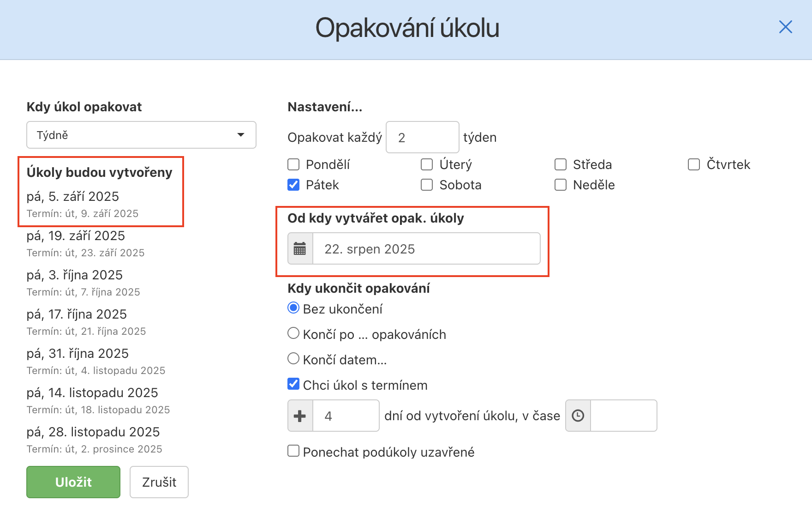The width and height of the screenshot is (812, 519).
Task: Click Termín: út, 2. prosince 2025
Action: pyautogui.click(x=95, y=449)
